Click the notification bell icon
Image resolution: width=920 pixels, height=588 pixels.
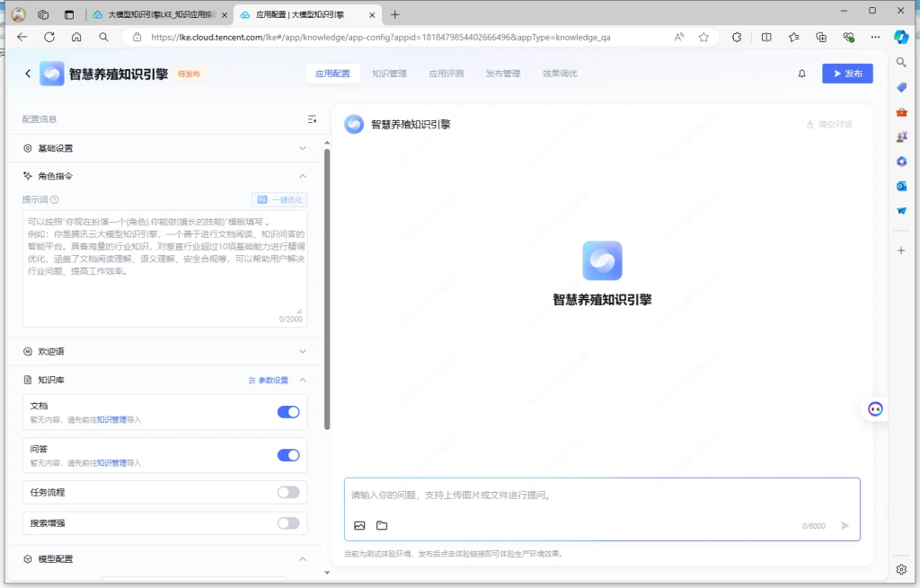point(801,74)
